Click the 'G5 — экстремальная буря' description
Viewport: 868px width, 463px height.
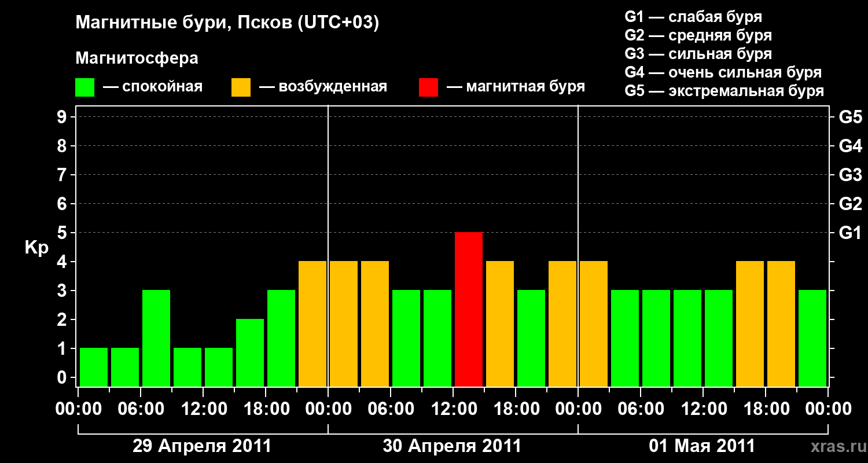[724, 91]
